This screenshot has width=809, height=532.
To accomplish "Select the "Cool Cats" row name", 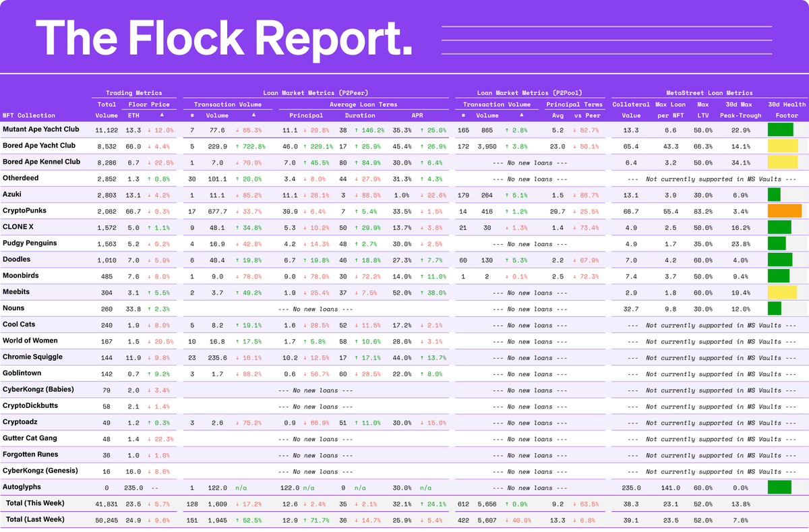I will coord(20,324).
